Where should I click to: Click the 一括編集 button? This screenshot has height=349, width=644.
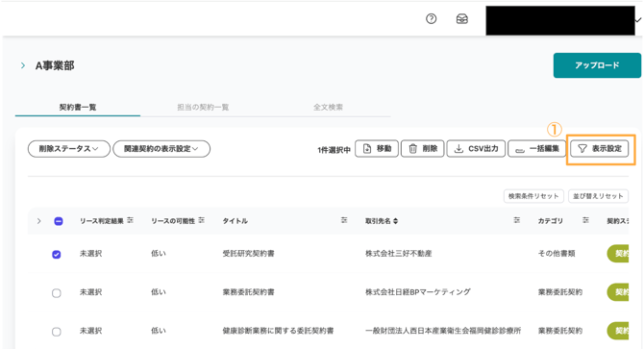[536, 149]
